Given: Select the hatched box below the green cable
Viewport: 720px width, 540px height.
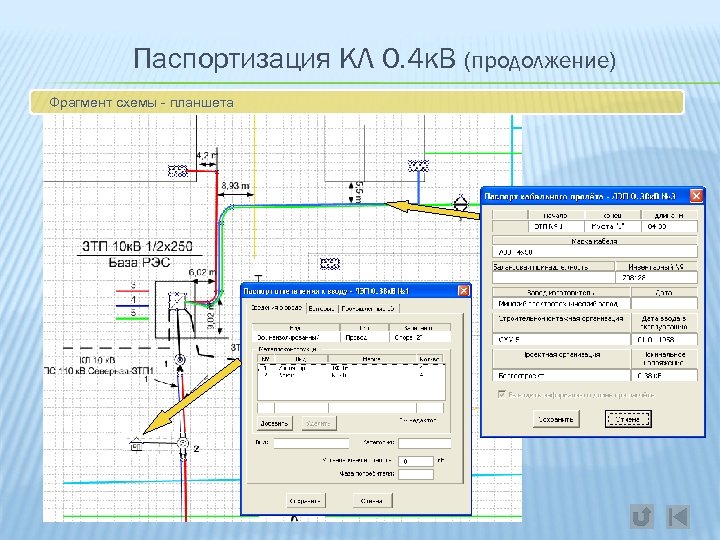Looking at the screenshot, I should point(329,263).
